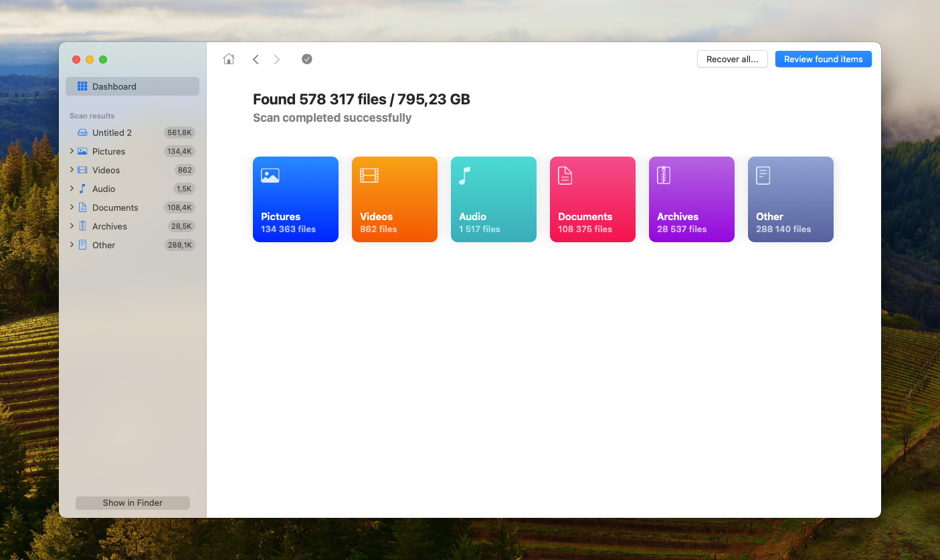Open the blue Pictures category card
The width and height of the screenshot is (940, 560).
pos(295,199)
